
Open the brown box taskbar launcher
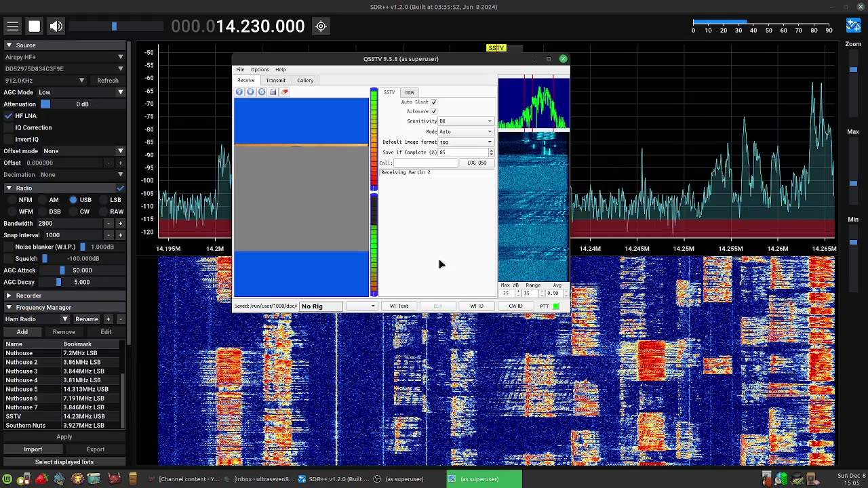(x=132, y=479)
